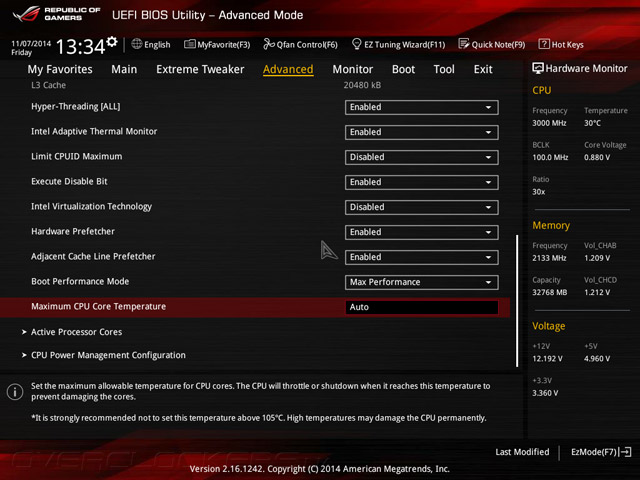The height and width of the screenshot is (480, 640).
Task: Open the Limit CPUID Maximum dropdown
Action: (x=421, y=157)
